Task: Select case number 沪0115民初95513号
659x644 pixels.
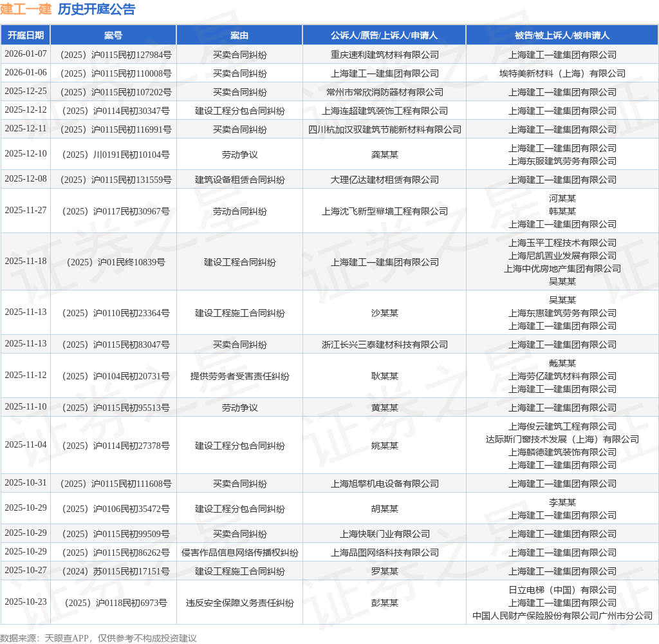Action: point(116,408)
